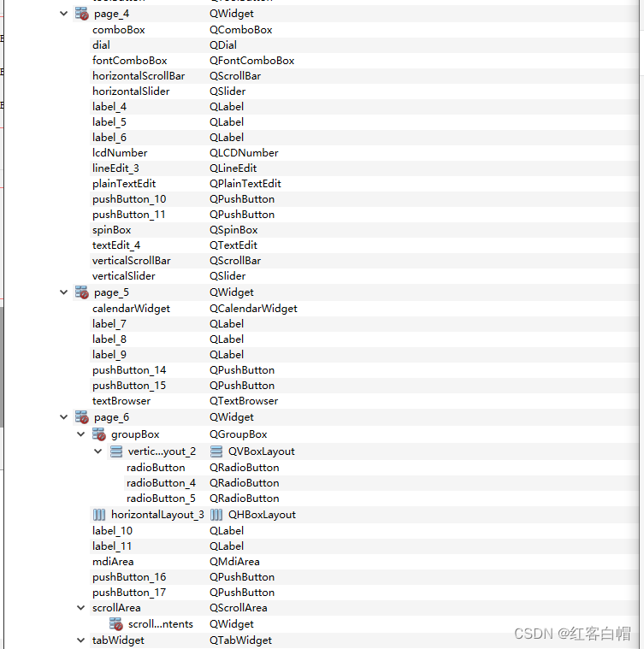Select horizontalScrollBar in the object tree
Viewport: 644px width, 649px height.
[139, 76]
